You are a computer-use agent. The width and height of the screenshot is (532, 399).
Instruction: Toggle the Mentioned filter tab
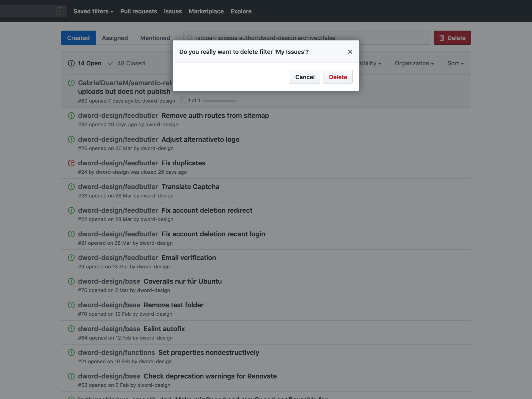155,38
